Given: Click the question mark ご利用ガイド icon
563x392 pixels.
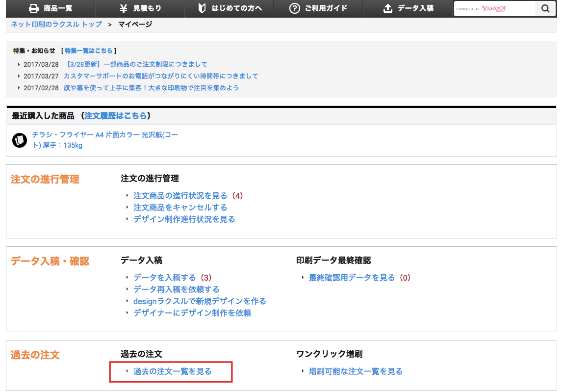Looking at the screenshot, I should pyautogui.click(x=294, y=8).
